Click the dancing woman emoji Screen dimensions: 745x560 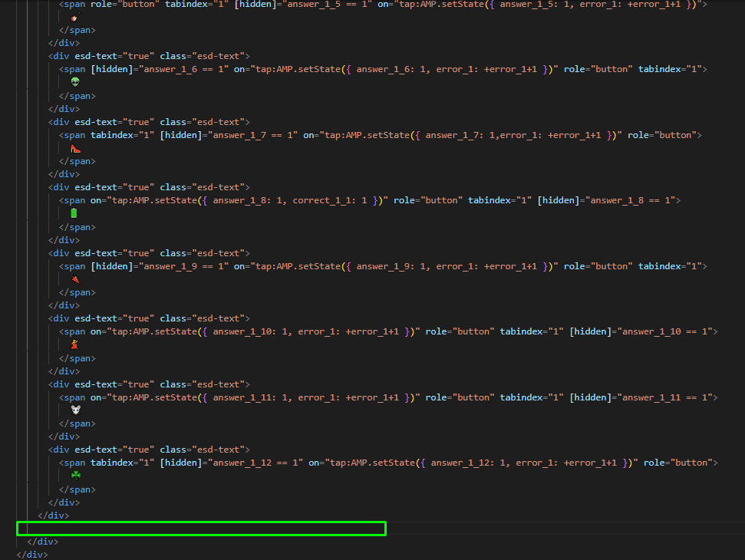pos(74,344)
